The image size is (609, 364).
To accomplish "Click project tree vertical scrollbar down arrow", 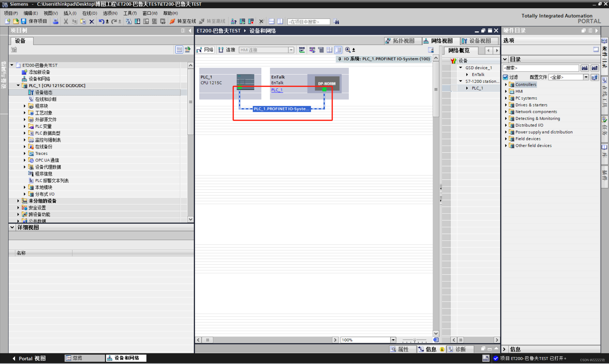I will coord(190,219).
